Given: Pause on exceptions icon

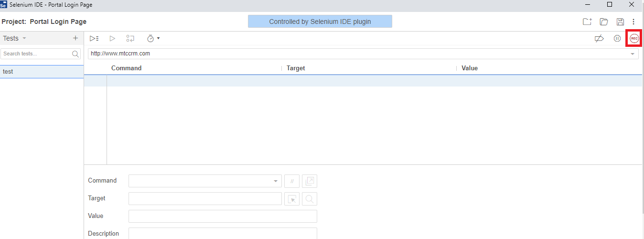Looking at the screenshot, I should tap(617, 38).
